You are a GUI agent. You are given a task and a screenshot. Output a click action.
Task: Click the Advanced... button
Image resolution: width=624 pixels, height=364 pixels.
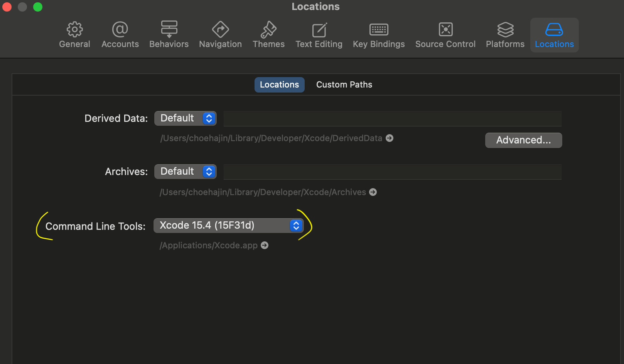[x=523, y=140]
